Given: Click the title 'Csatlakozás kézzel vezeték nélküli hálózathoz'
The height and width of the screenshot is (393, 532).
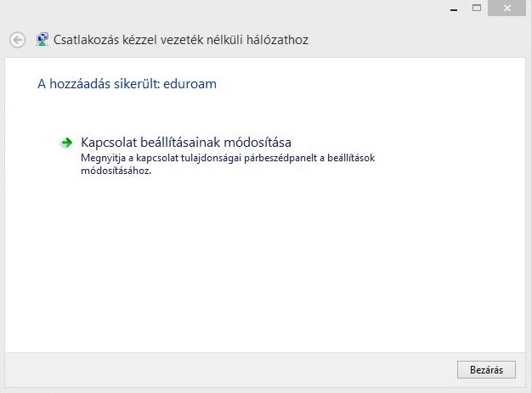Looking at the screenshot, I should (x=181, y=40).
